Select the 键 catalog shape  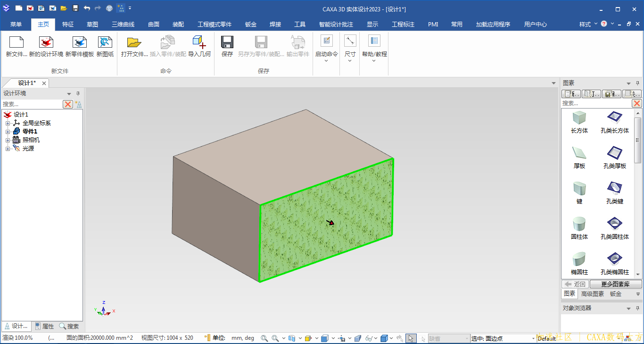point(579,193)
